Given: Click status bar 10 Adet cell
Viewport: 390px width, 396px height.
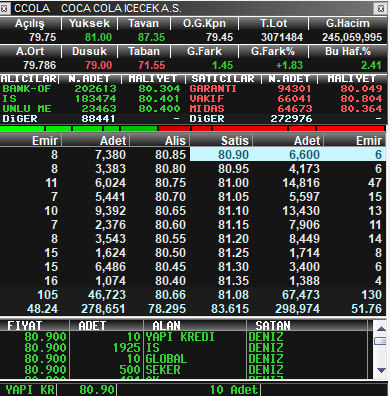Looking at the screenshot, I should (x=188, y=390).
